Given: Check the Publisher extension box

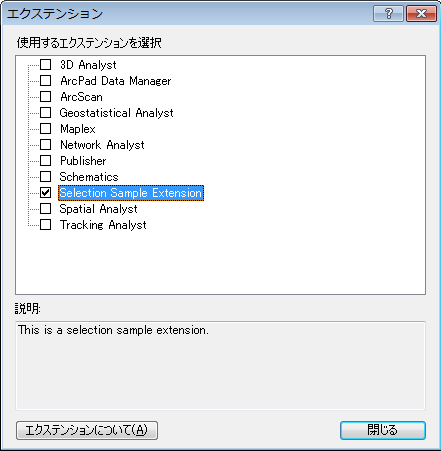Looking at the screenshot, I should point(46,160).
